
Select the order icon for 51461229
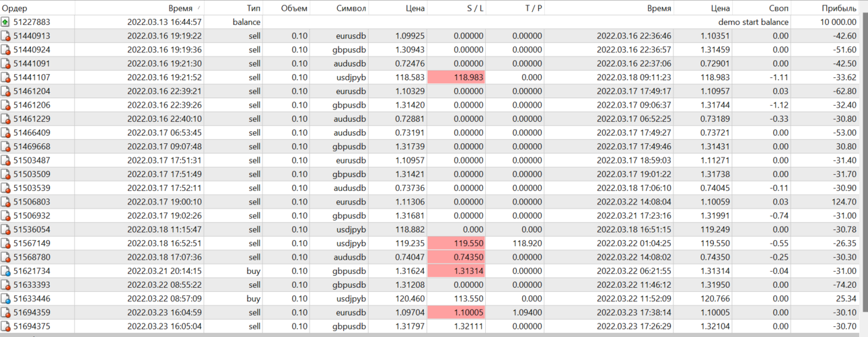tap(5, 119)
